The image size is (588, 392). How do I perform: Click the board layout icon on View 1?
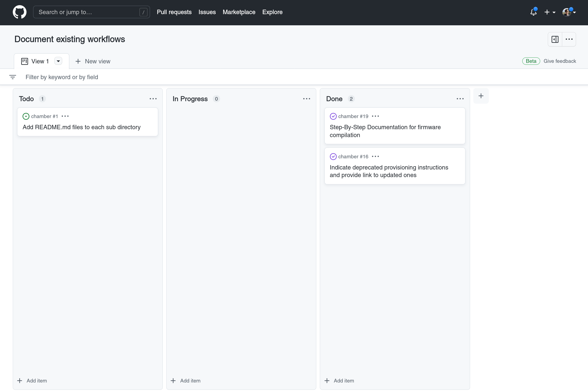(24, 61)
